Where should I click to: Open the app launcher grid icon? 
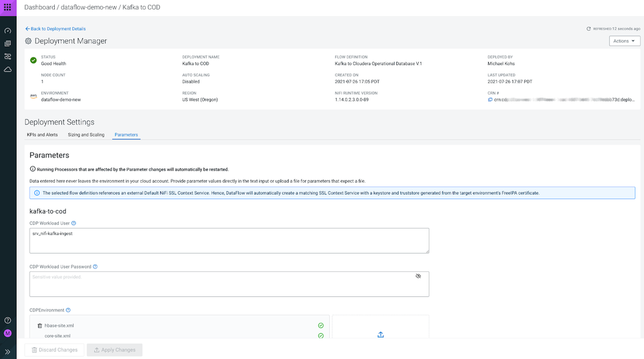pyautogui.click(x=8, y=7)
